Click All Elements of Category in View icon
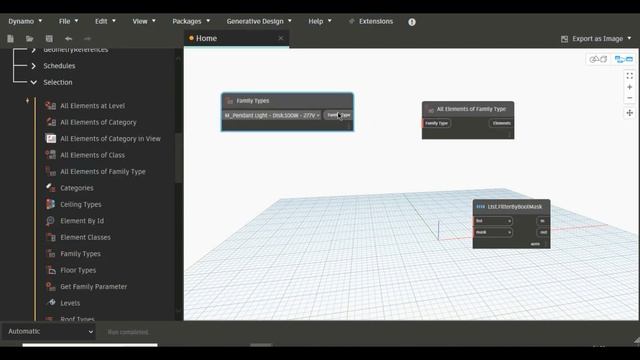This screenshot has height=360, width=640. [51, 139]
